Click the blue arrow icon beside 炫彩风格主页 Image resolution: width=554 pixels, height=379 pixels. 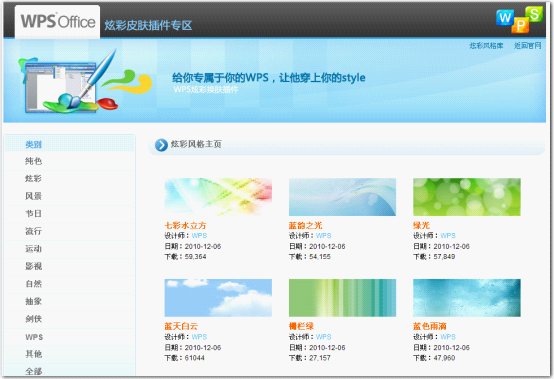(161, 145)
